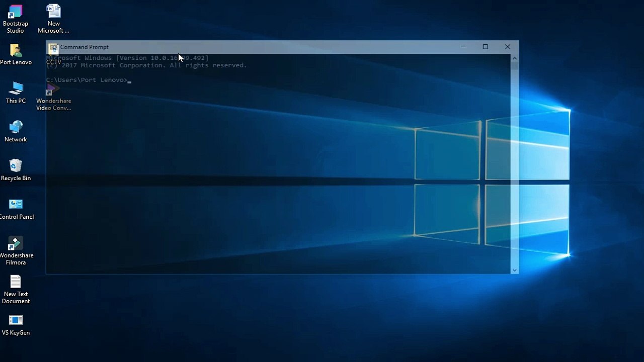This screenshot has height=362, width=644.
Task: Select the Port Lenovo user folder icon
Action: tap(16, 54)
